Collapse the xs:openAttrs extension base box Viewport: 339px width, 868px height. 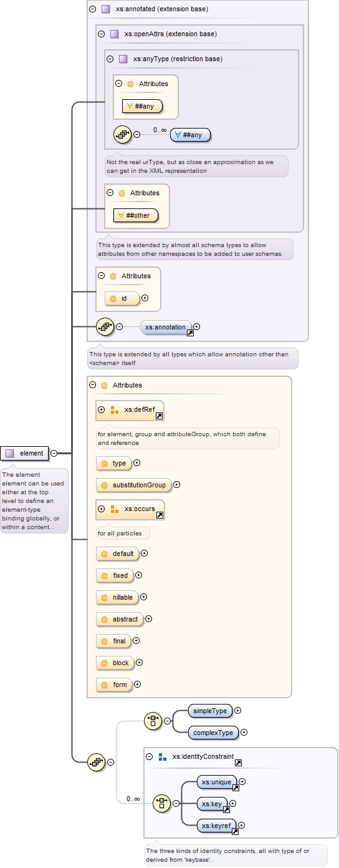[x=101, y=34]
